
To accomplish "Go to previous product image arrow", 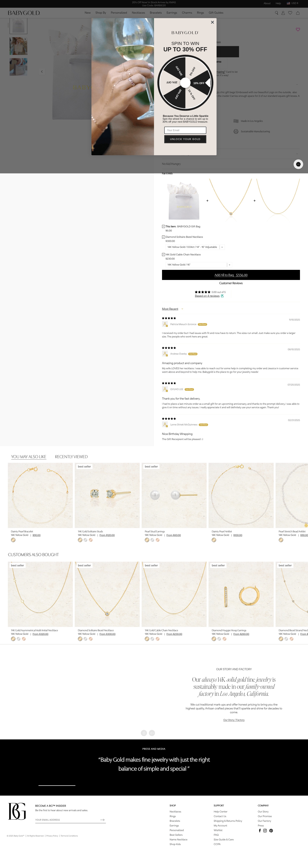I will click(42, 71).
